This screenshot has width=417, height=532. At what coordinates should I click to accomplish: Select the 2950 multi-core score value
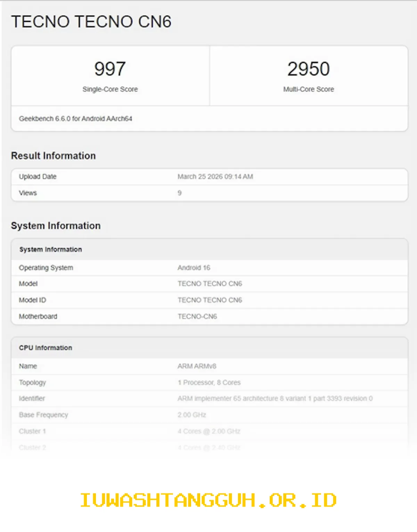click(309, 69)
